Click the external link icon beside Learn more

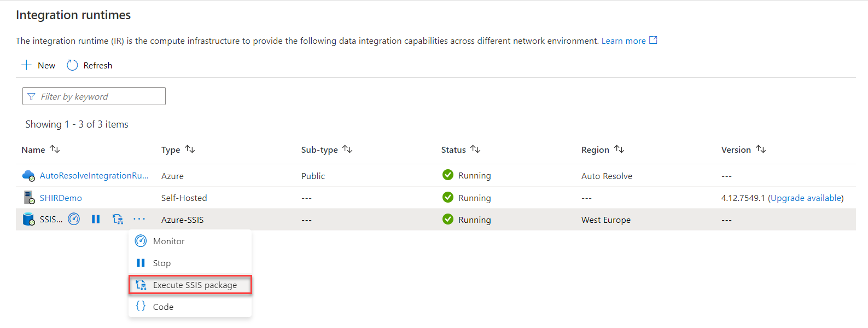pyautogui.click(x=653, y=40)
